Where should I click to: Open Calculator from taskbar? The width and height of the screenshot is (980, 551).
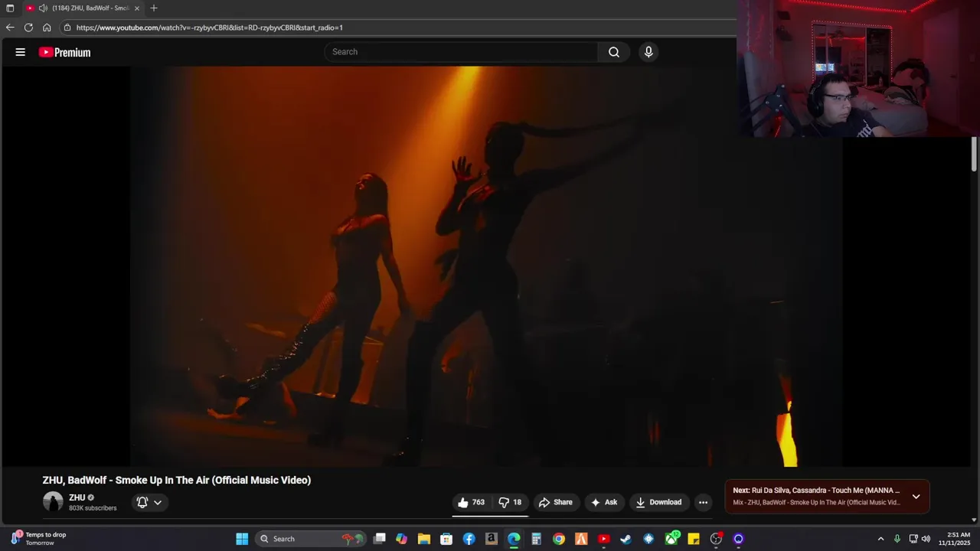pyautogui.click(x=537, y=539)
